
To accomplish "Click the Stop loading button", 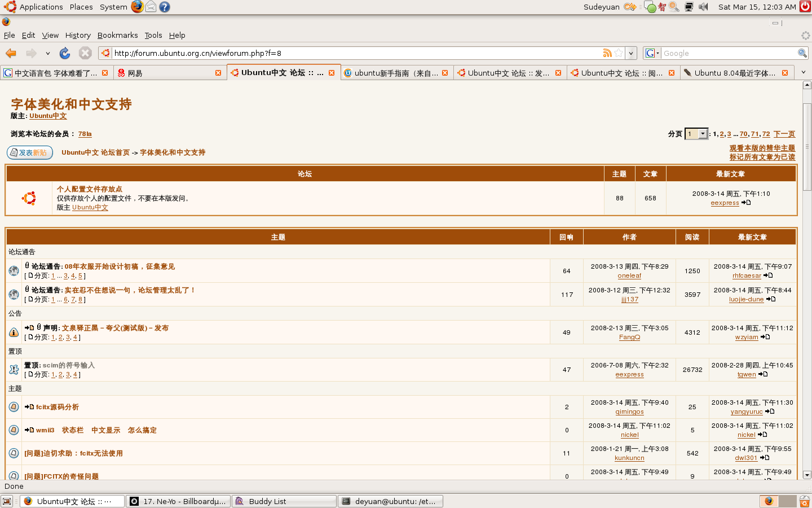I will click(85, 53).
